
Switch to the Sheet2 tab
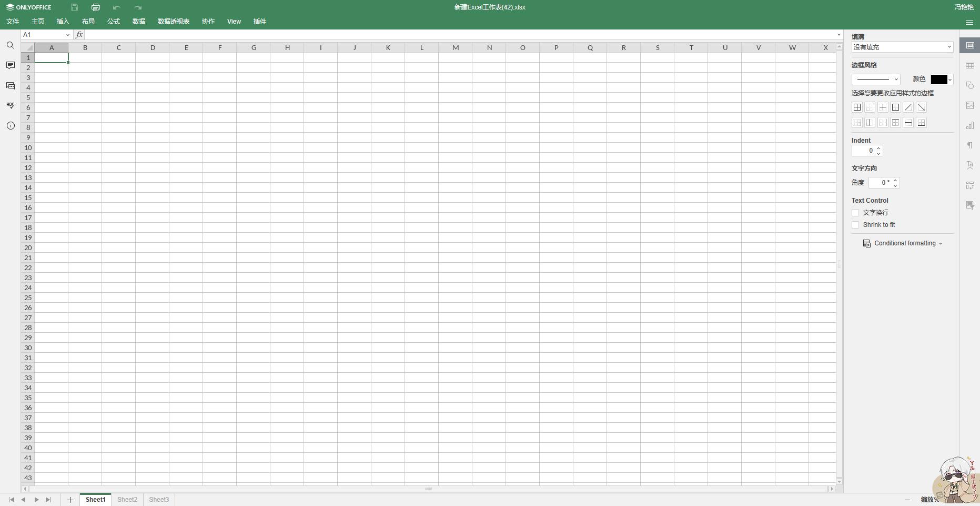pos(127,500)
